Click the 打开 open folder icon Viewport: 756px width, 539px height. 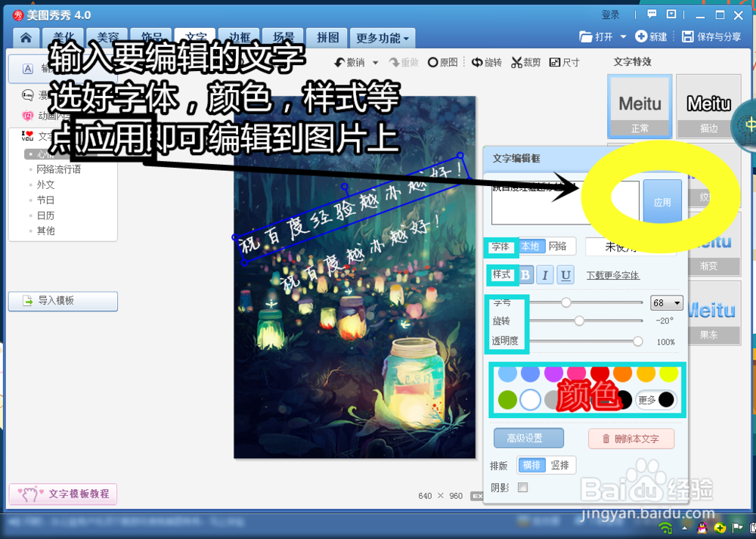pyautogui.click(x=585, y=36)
